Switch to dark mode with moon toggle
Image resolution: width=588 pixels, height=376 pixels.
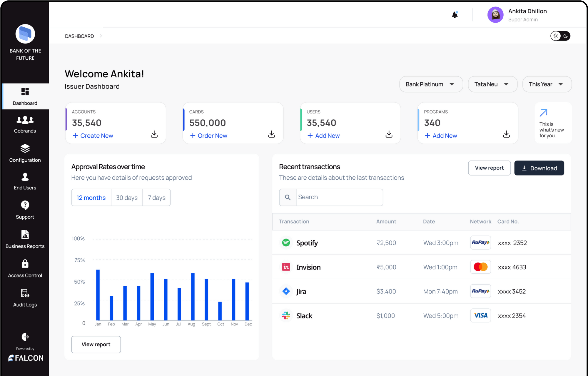pos(565,36)
